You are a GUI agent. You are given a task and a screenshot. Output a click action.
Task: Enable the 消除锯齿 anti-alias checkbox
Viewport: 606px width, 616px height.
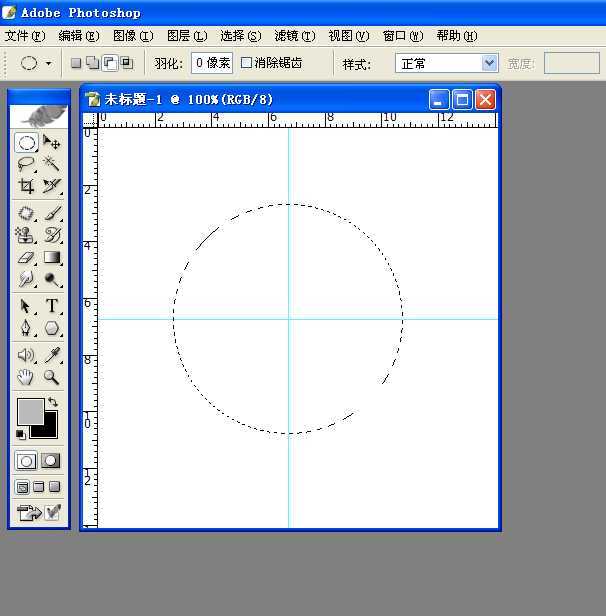pos(247,63)
